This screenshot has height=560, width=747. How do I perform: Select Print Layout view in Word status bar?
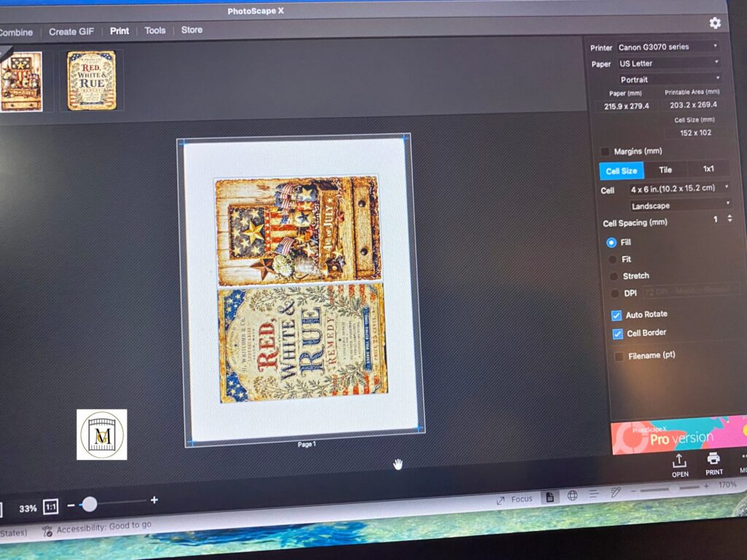point(550,497)
